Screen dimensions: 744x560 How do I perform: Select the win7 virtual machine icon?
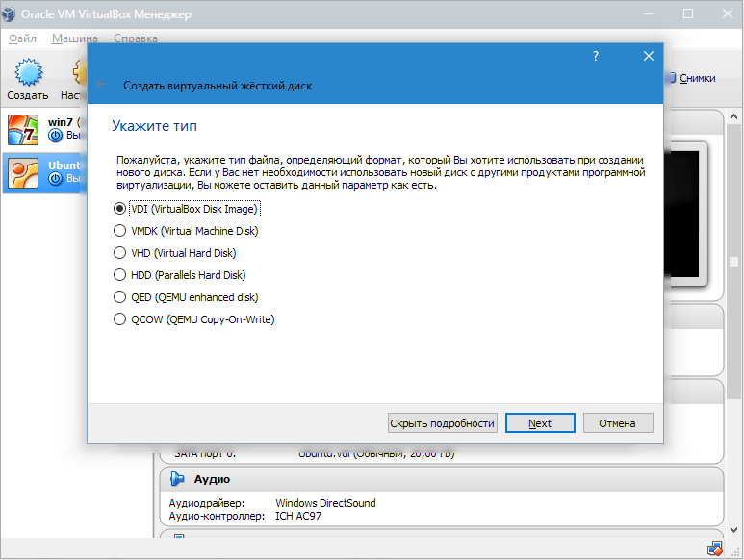(x=22, y=129)
